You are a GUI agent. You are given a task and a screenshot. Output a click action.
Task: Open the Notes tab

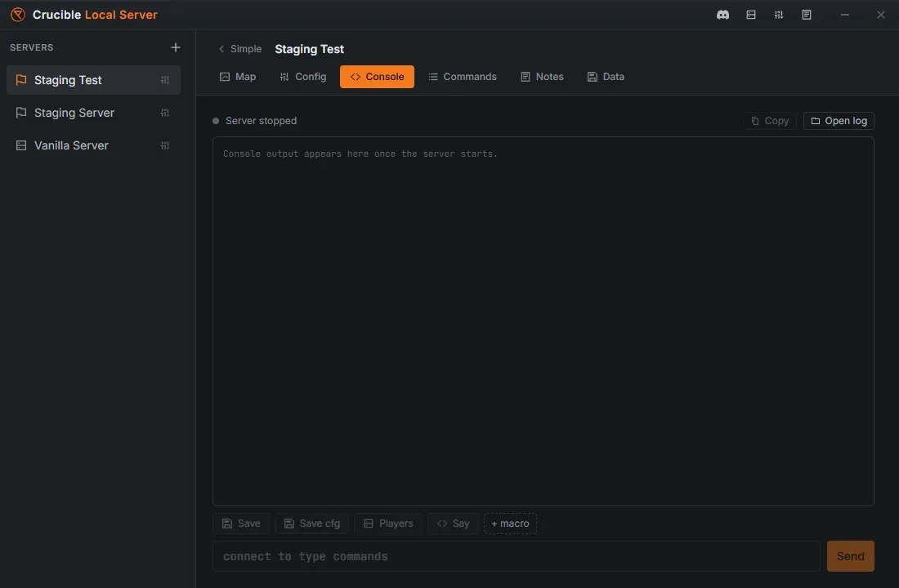coord(542,77)
